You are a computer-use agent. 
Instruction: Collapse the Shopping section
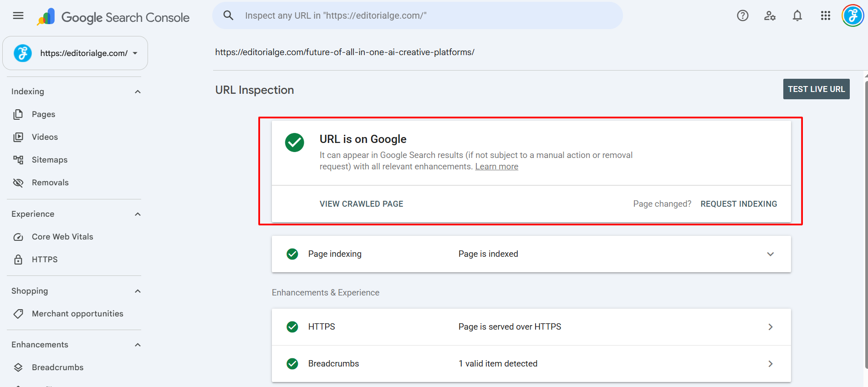coord(138,291)
